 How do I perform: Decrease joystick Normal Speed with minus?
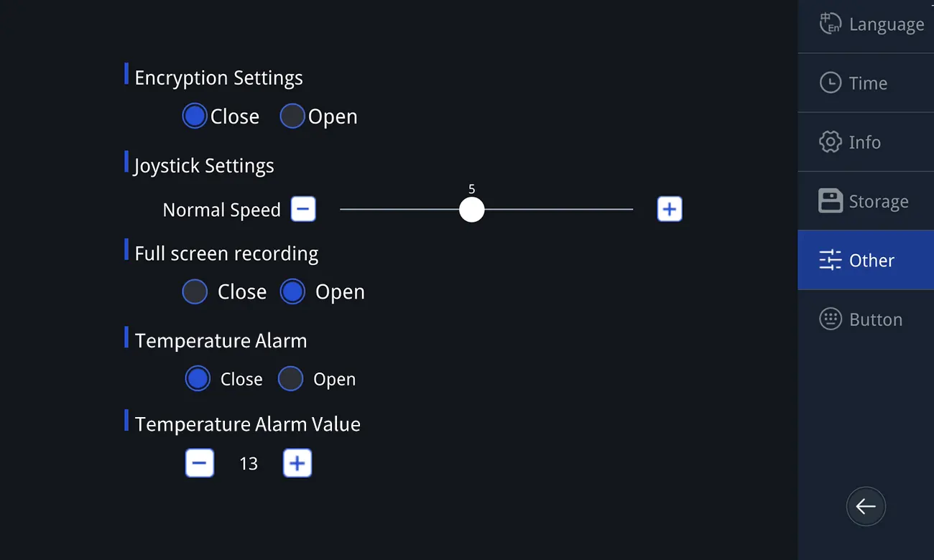coord(303,209)
